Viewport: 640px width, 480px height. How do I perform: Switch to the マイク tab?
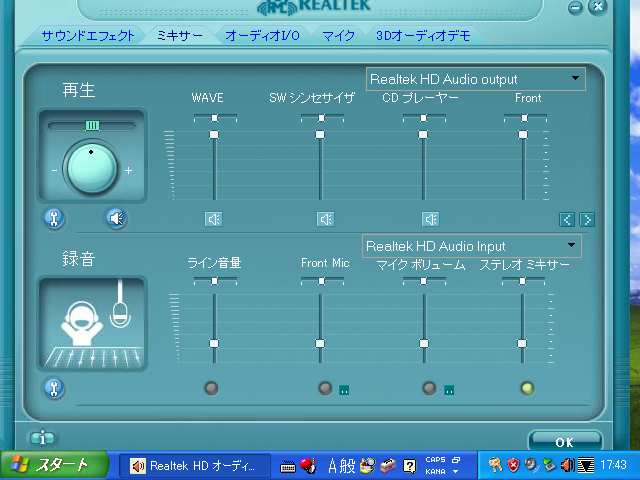pyautogui.click(x=338, y=36)
